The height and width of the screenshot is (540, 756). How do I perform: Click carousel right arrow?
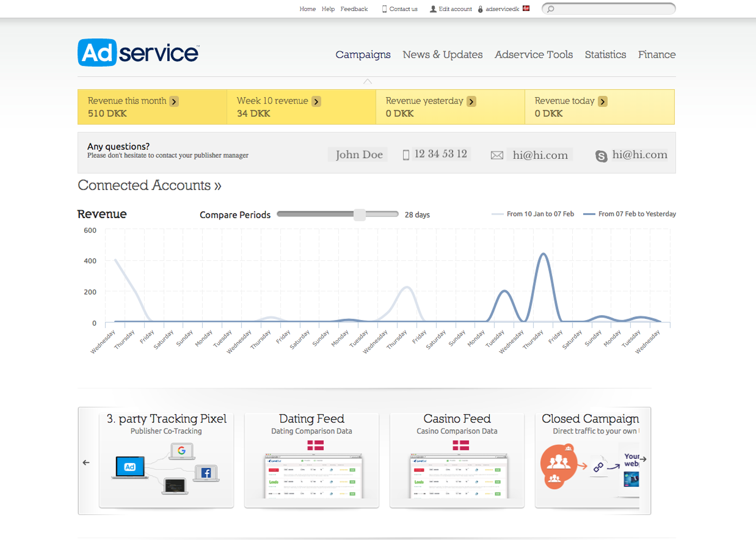(x=643, y=459)
